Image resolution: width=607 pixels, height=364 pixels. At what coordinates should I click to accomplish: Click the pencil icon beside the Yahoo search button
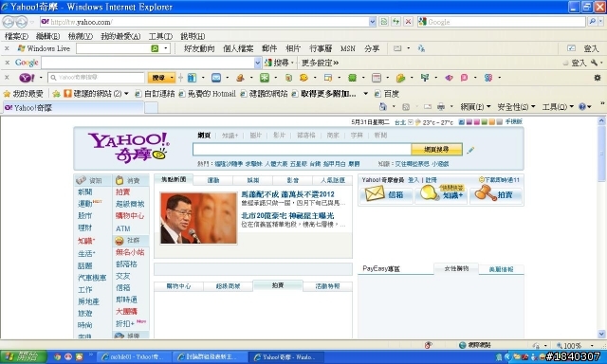tap(470, 150)
